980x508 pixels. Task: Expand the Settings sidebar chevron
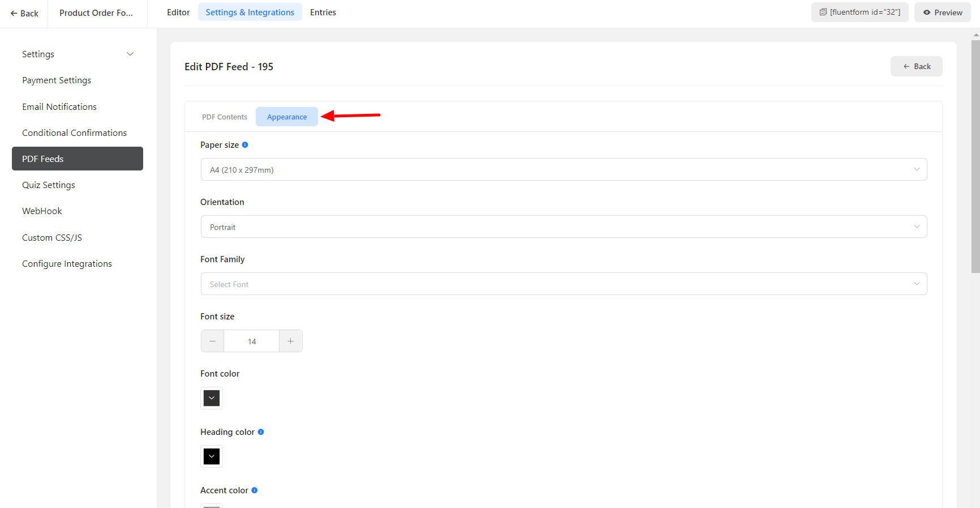(130, 54)
